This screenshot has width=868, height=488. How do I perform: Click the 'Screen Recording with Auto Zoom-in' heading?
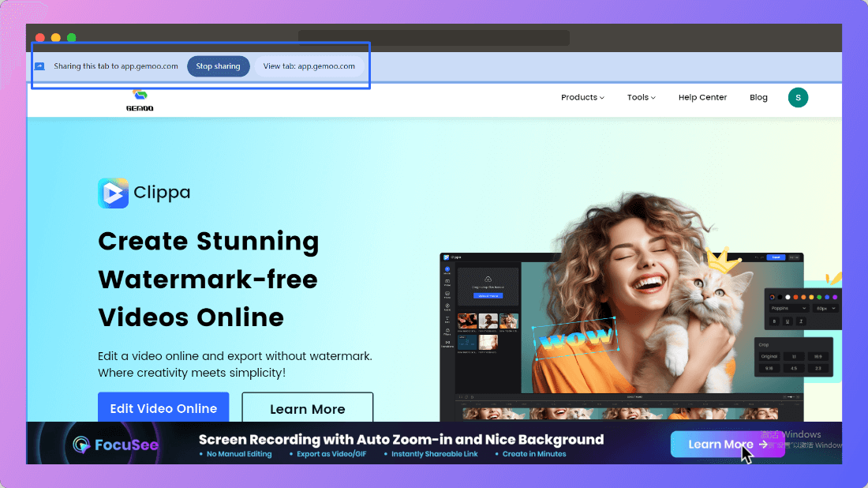tap(401, 440)
